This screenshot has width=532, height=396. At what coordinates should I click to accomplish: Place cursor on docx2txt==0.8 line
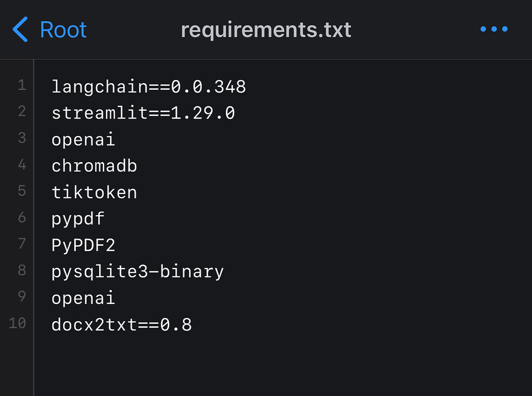[x=122, y=325]
